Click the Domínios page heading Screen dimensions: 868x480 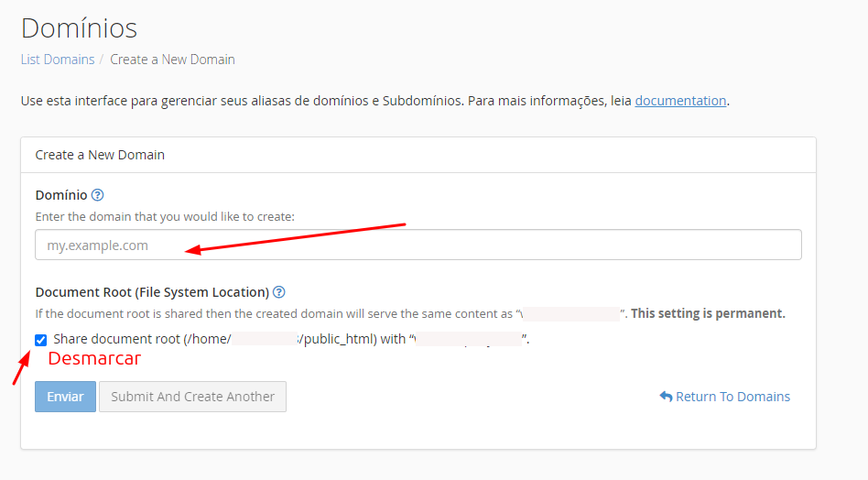click(x=79, y=27)
